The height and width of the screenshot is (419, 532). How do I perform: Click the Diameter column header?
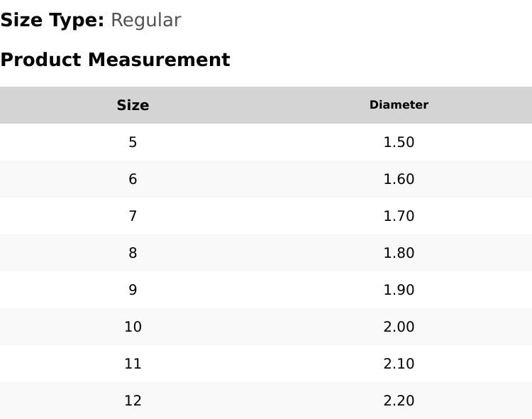[x=399, y=105]
